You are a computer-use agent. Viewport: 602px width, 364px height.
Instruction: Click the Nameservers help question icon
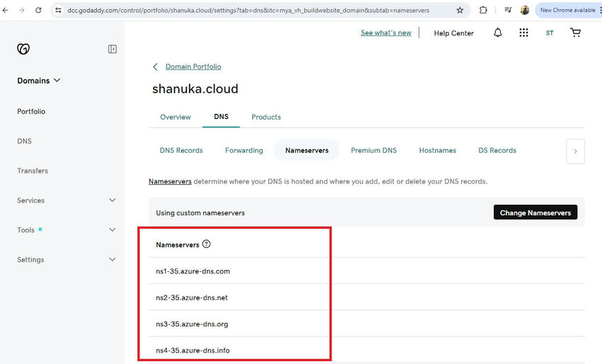pos(206,244)
